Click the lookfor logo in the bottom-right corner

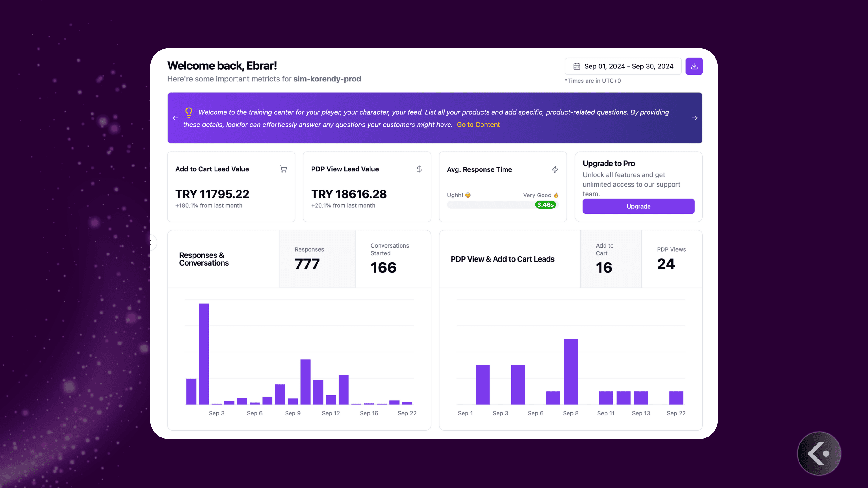pyautogui.click(x=818, y=454)
